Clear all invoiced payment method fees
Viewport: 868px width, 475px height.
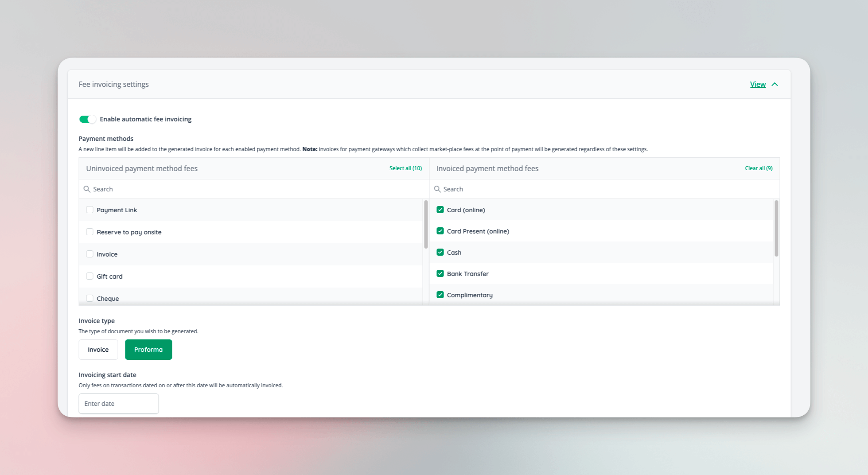(x=758, y=168)
